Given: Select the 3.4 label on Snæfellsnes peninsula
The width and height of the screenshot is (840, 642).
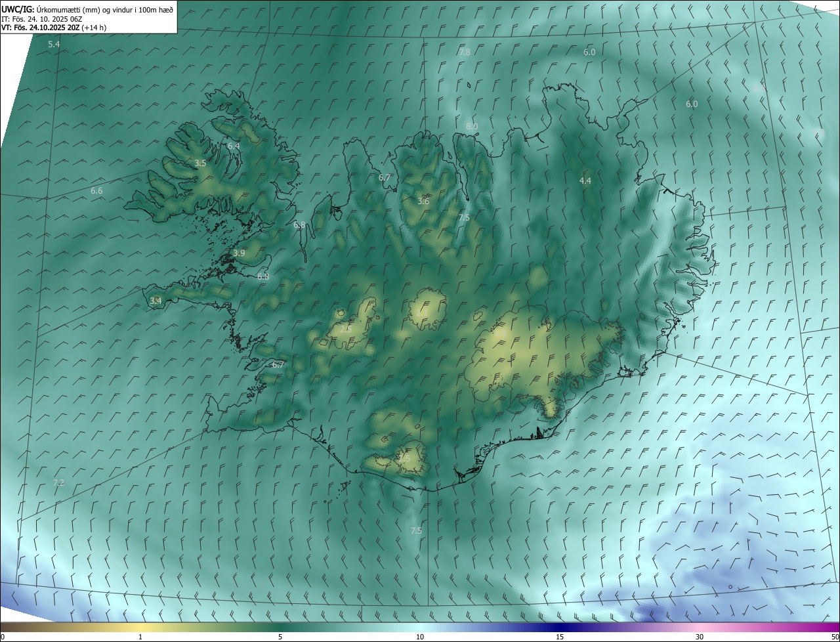Looking at the screenshot, I should click(156, 301).
